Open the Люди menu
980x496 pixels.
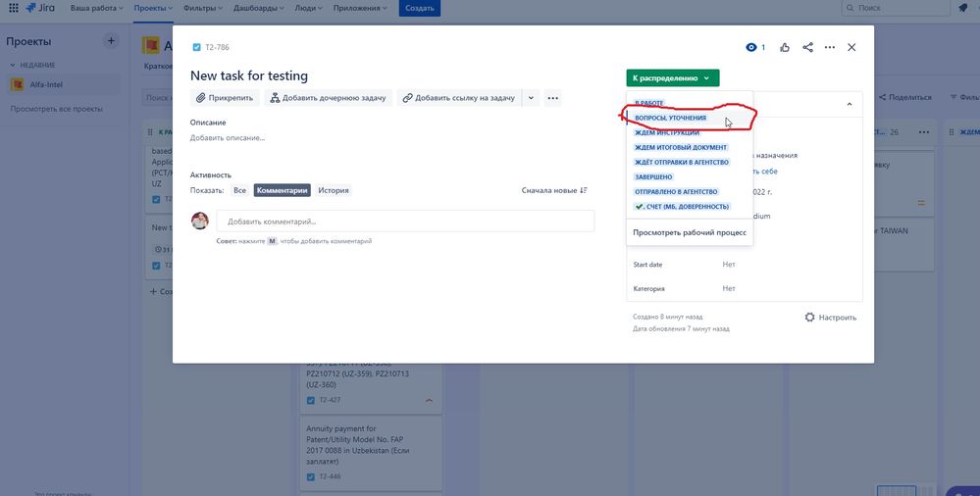click(x=306, y=8)
